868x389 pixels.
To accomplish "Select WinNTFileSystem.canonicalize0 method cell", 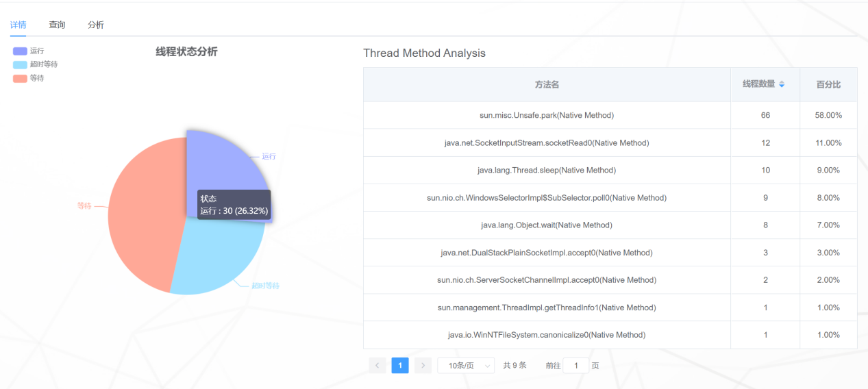I will point(547,335).
